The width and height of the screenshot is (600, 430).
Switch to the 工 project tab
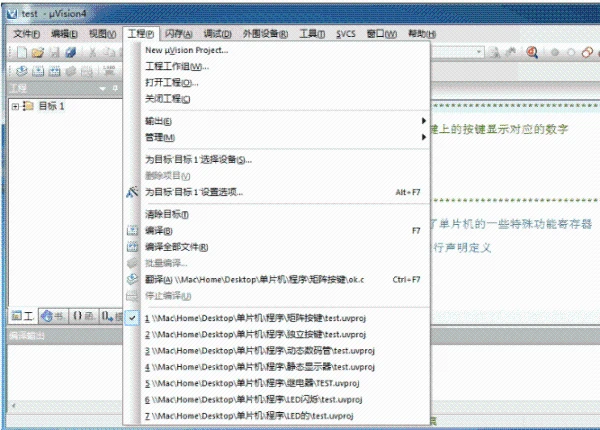[23, 316]
